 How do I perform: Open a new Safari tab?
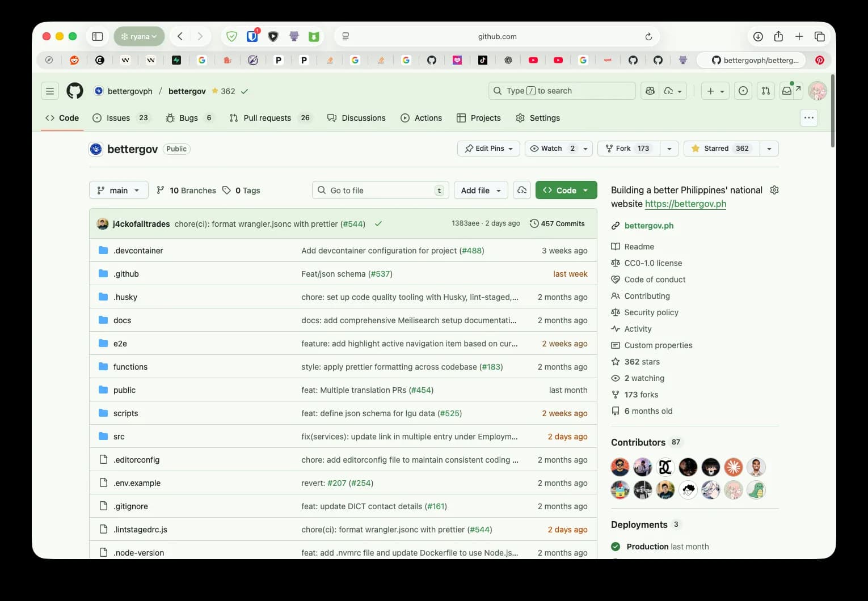(x=799, y=36)
